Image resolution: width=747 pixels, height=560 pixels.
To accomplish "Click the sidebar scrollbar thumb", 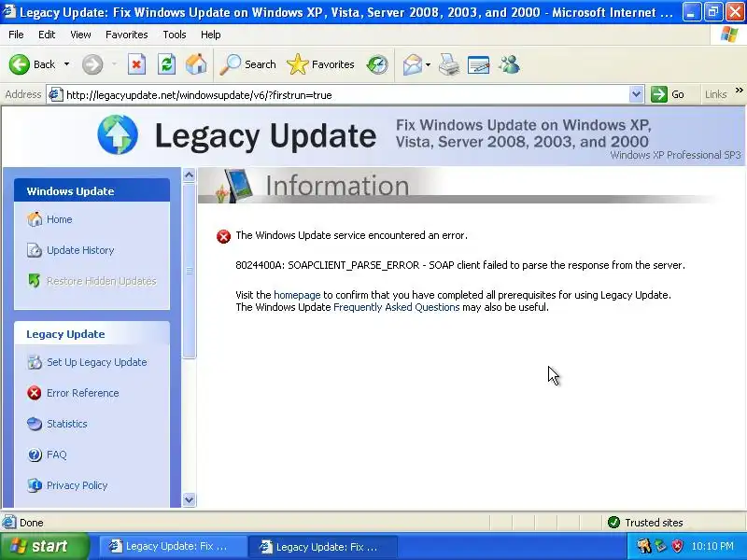I will pos(190,271).
